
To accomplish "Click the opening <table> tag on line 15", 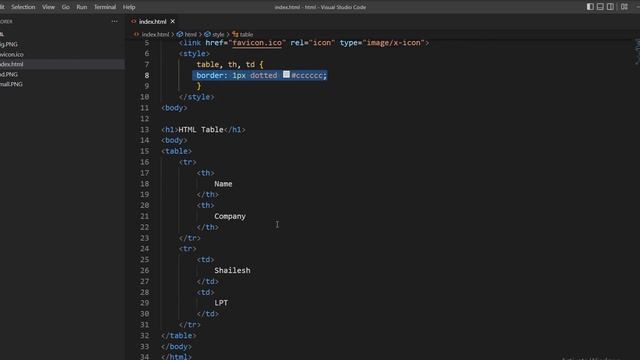I will coord(176,151).
